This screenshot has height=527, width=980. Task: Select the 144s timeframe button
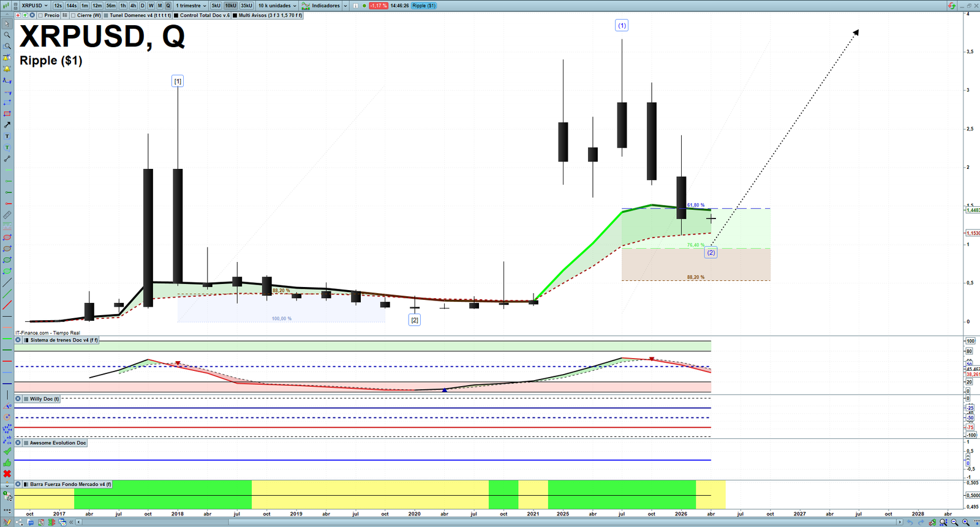pos(72,6)
